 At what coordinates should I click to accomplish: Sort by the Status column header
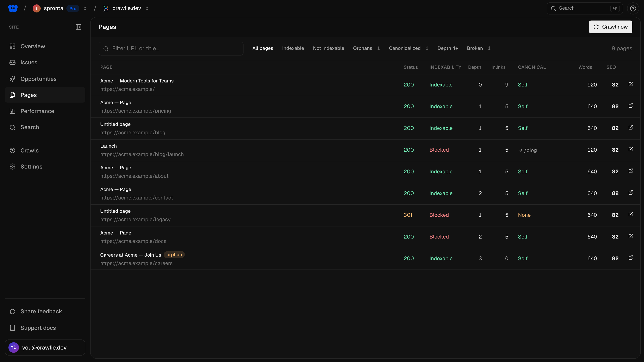(x=411, y=67)
